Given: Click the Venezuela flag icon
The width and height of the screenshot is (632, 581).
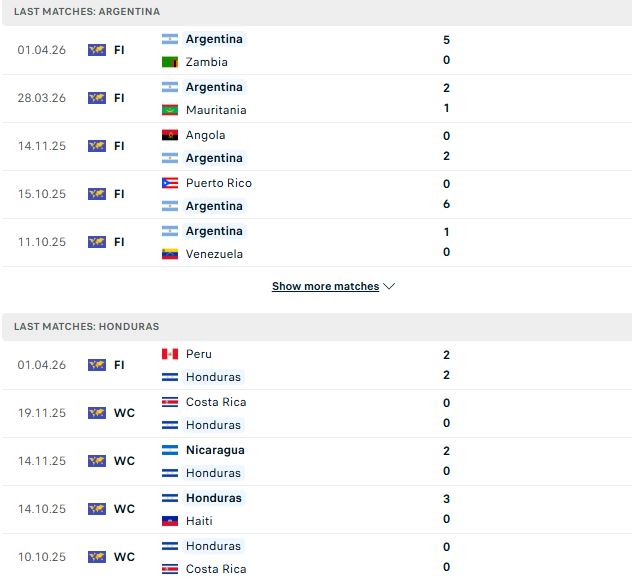Looking at the screenshot, I should [170, 254].
